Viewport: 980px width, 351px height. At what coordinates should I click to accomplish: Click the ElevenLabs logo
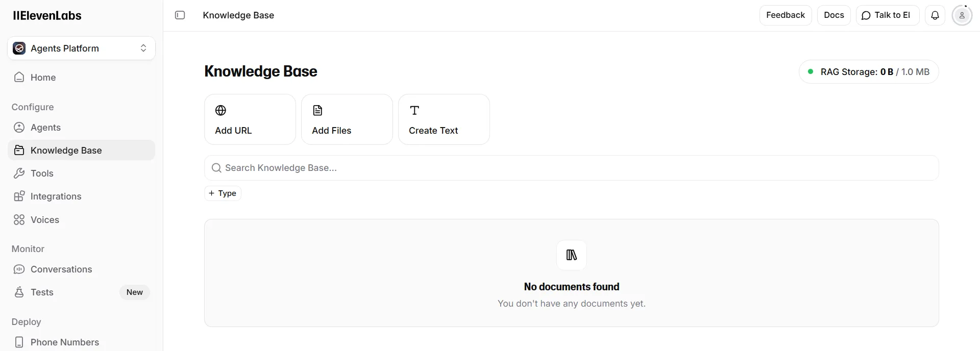pos(47,15)
